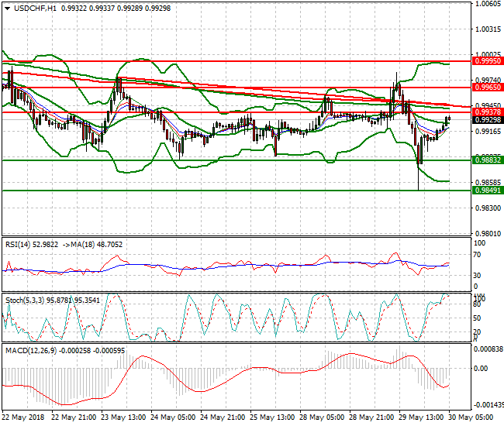Click the 28 May 21:00 time label
Viewport: 504px width, 426px height.
371,417
